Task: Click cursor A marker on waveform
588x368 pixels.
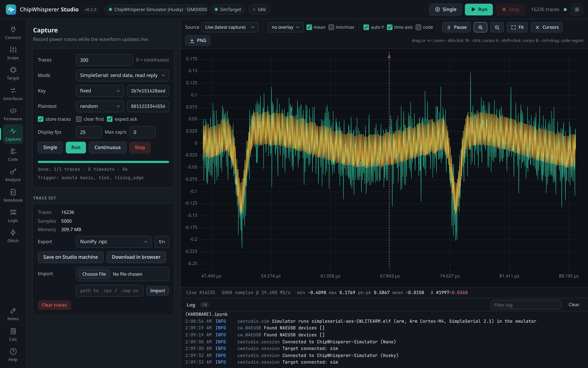Action: tap(389, 56)
